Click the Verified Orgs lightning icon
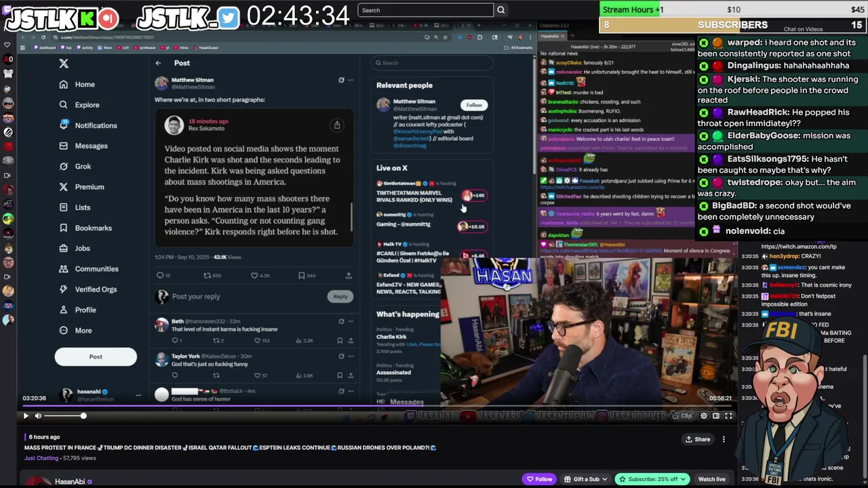This screenshot has height=488, width=868. [64, 289]
